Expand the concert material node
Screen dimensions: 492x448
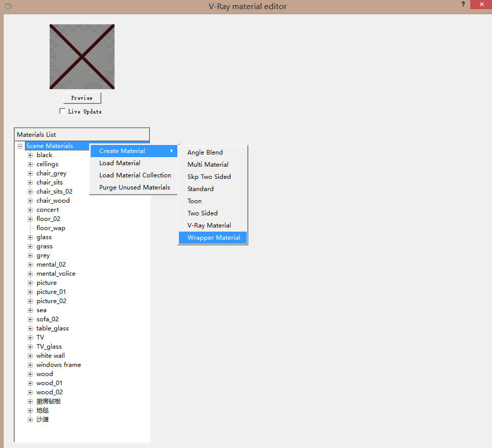point(30,210)
